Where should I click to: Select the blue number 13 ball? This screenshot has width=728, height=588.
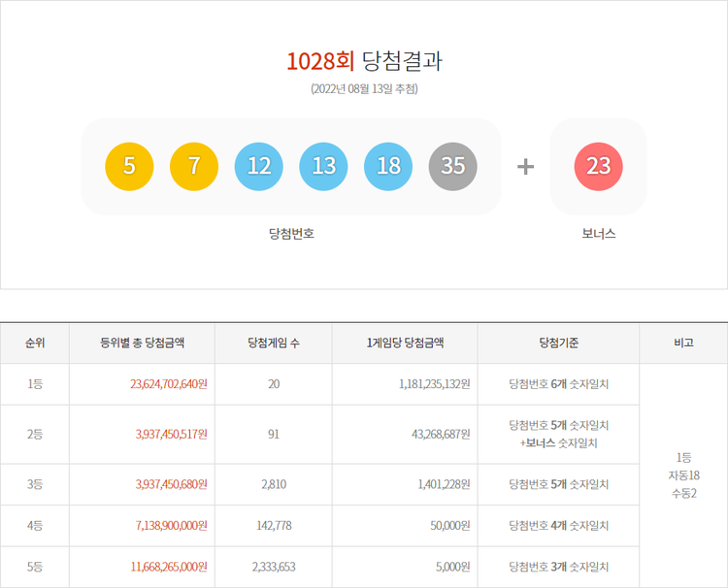point(323,166)
